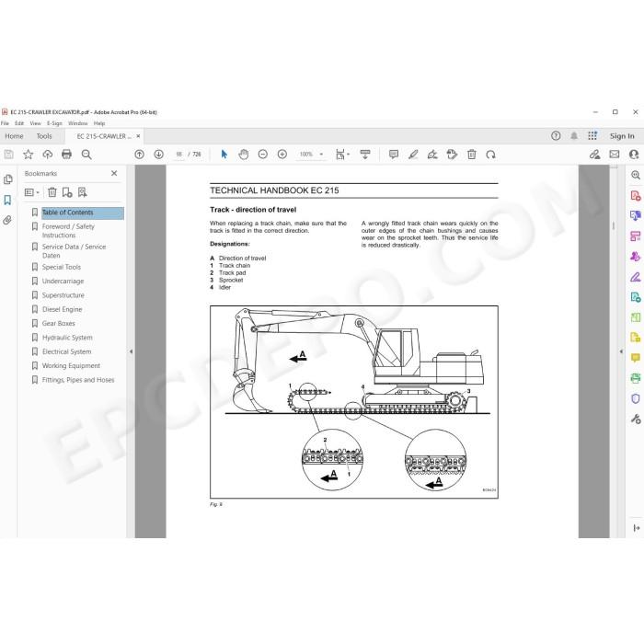Open the Foreword / Safety Instructions bookmark
Screen dimensions: 644x644
[x=68, y=231]
